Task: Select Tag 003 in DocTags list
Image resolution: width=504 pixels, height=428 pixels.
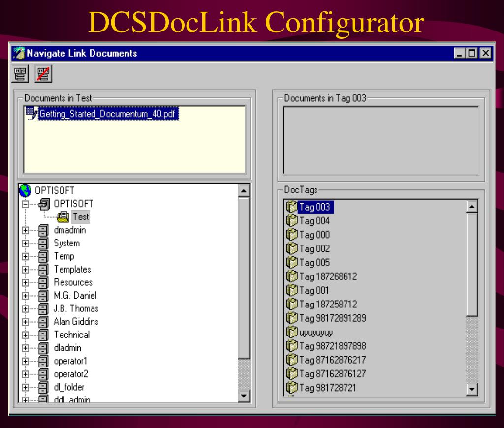Action: tap(315, 207)
